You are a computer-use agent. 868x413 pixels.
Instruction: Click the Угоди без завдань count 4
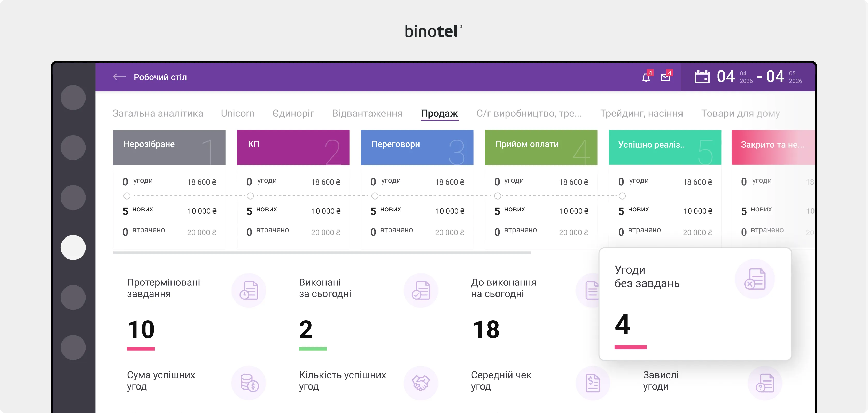coord(622,324)
